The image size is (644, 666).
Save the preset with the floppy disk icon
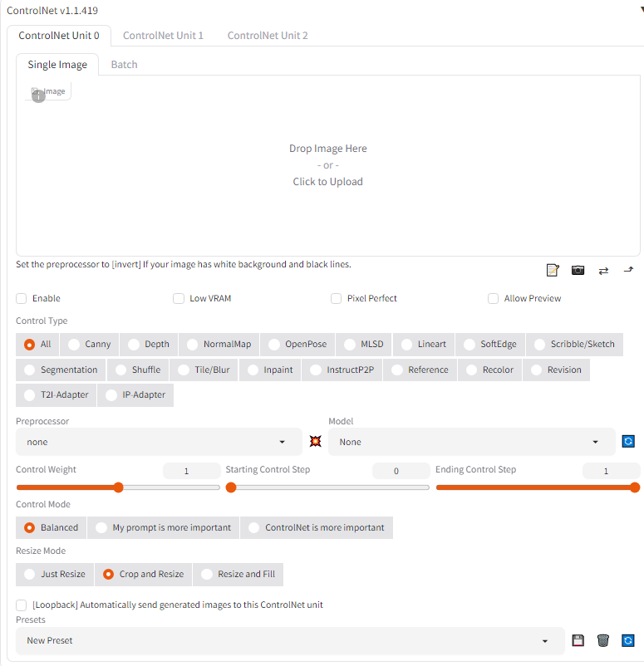(x=578, y=640)
